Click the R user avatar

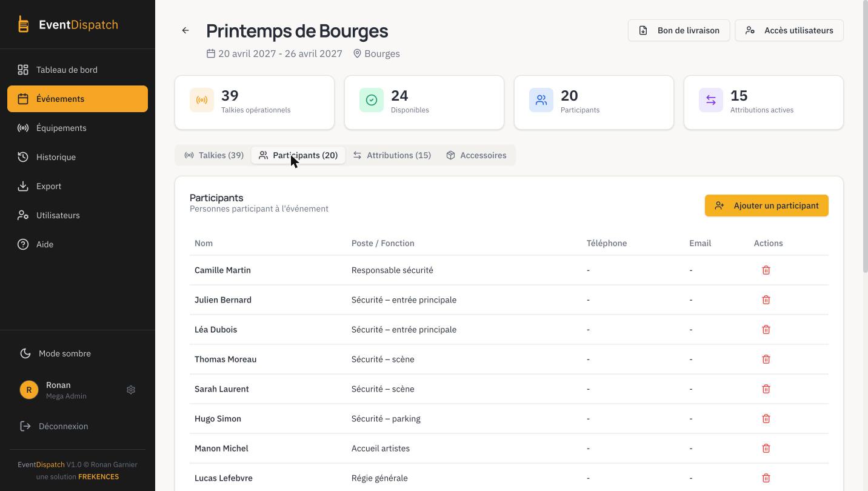[29, 390]
